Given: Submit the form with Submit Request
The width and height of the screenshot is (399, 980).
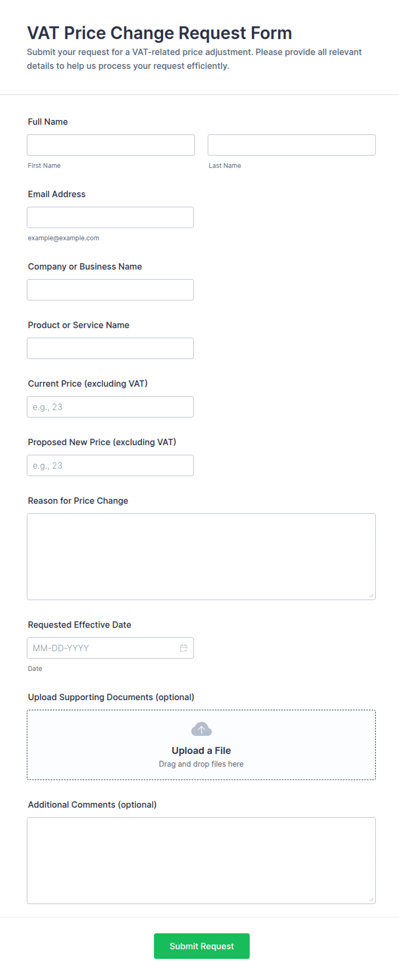Looking at the screenshot, I should click(202, 946).
